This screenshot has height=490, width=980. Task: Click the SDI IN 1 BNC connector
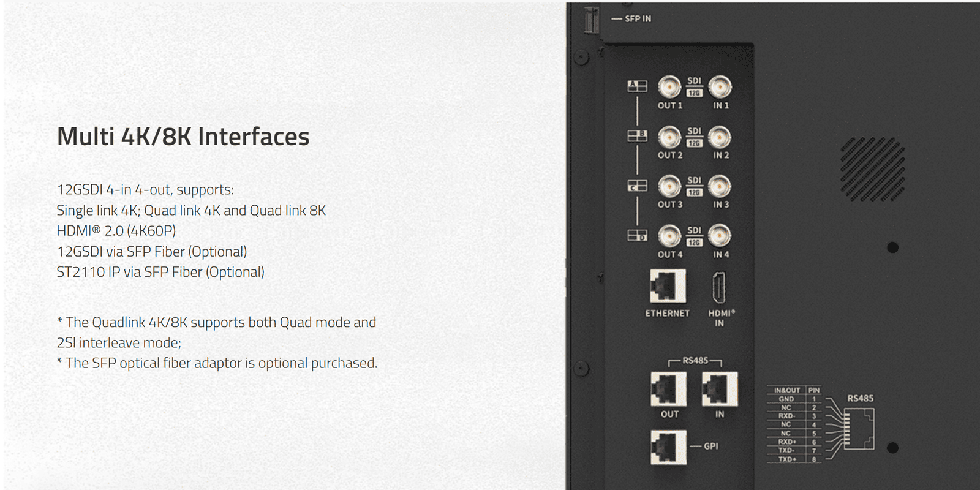[x=720, y=87]
